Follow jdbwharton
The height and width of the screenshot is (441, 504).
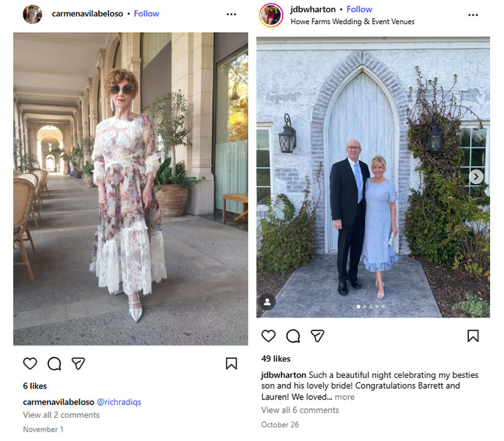point(359,9)
